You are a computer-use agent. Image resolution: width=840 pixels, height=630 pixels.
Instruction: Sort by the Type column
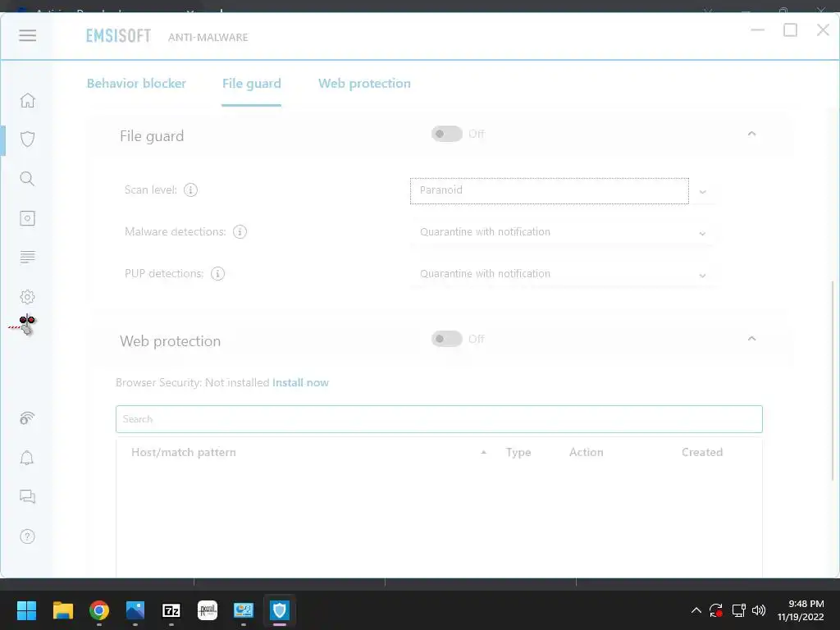point(518,452)
